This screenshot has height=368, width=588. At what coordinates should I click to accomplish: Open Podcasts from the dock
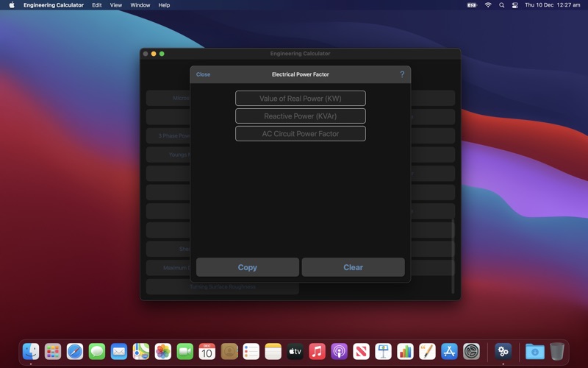coord(340,352)
